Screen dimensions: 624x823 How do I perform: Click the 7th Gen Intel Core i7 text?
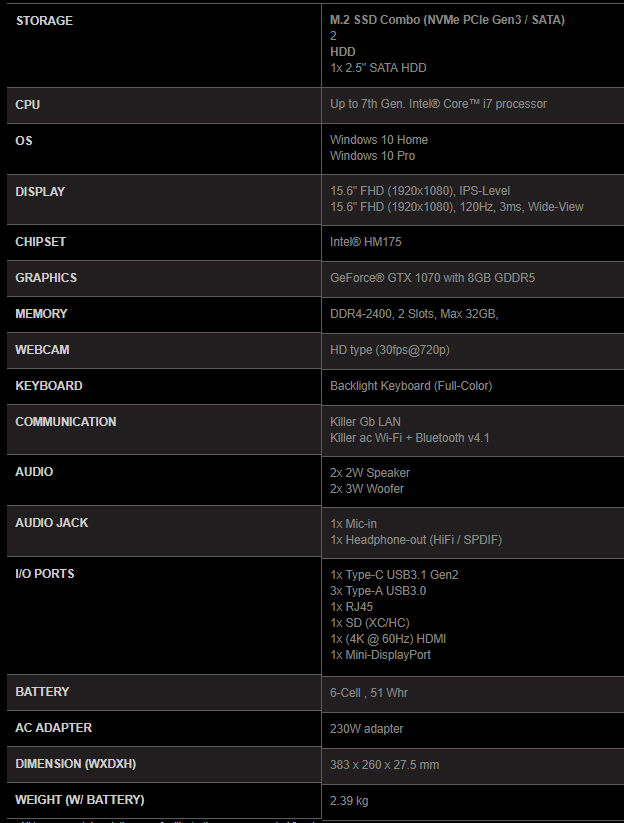point(438,104)
